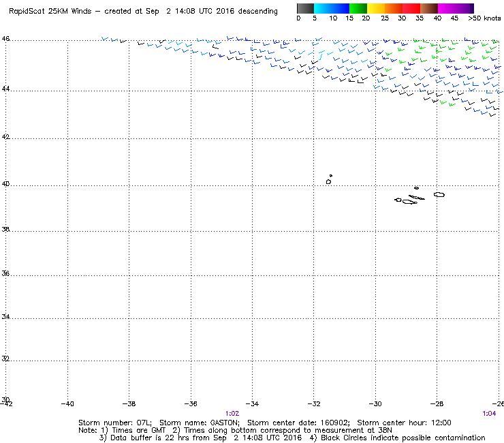This screenshot has width=504, height=443.
Task: Click the purple '1:04' time label
Action: 489,414
